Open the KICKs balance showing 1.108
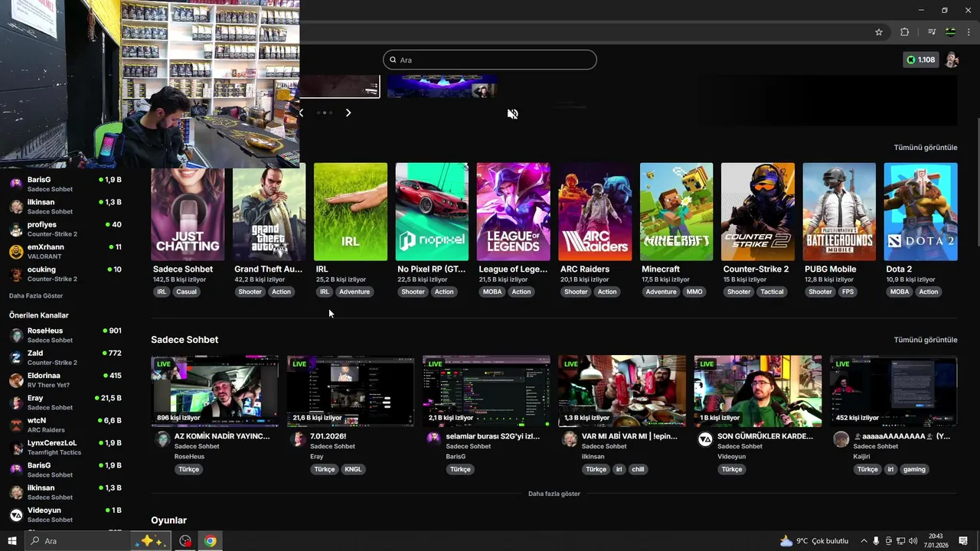 (920, 60)
